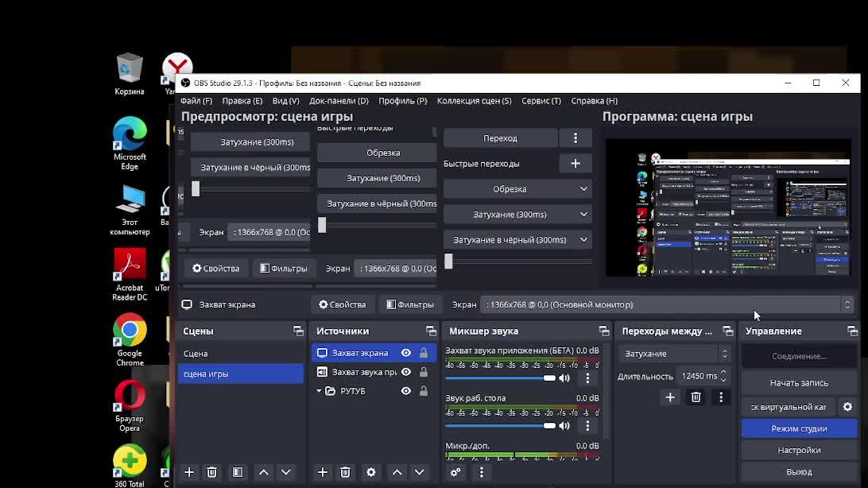
Task: Hide the РУТУБ group
Action: (405, 390)
